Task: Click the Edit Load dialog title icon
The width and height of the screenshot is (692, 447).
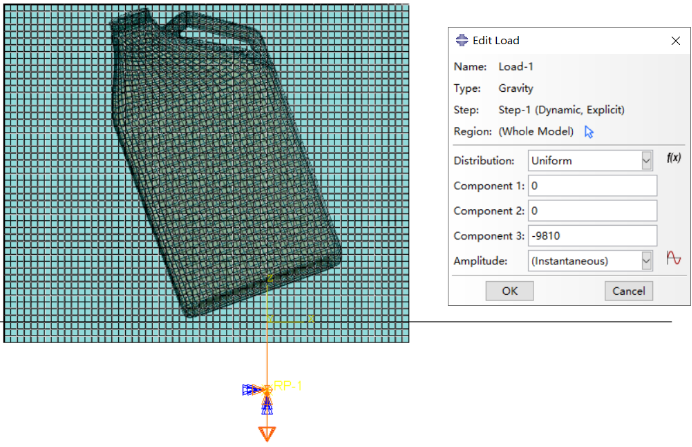Action: [462, 40]
